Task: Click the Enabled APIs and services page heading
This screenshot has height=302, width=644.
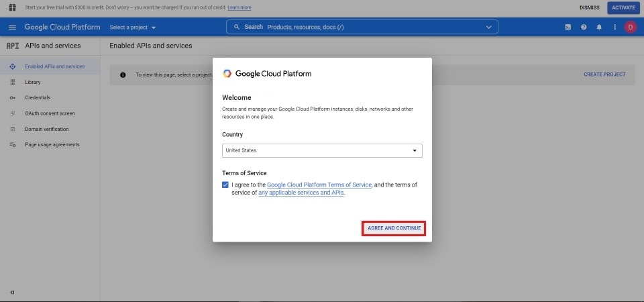Action: [151, 46]
